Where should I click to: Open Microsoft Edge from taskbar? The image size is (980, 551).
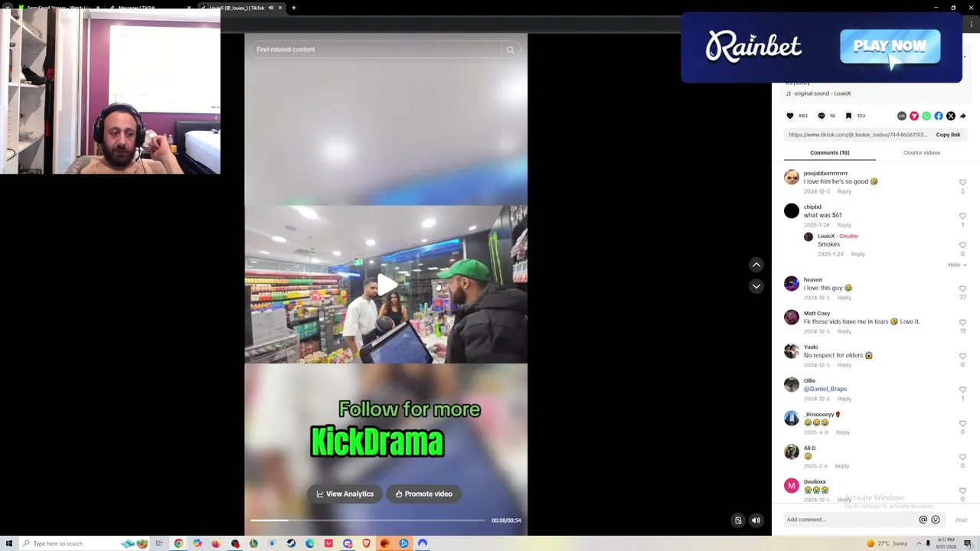309,543
